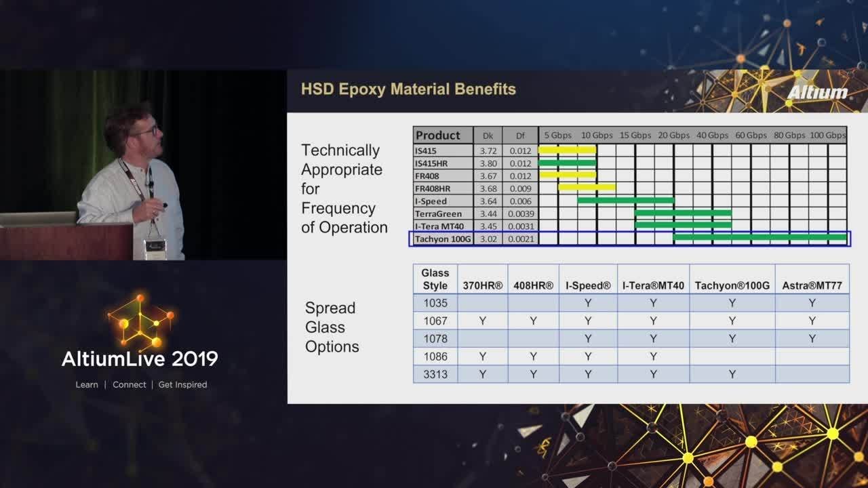868x488 pixels.
Task: Select the 'Tachyon 100G' product row label
Action: 443,239
